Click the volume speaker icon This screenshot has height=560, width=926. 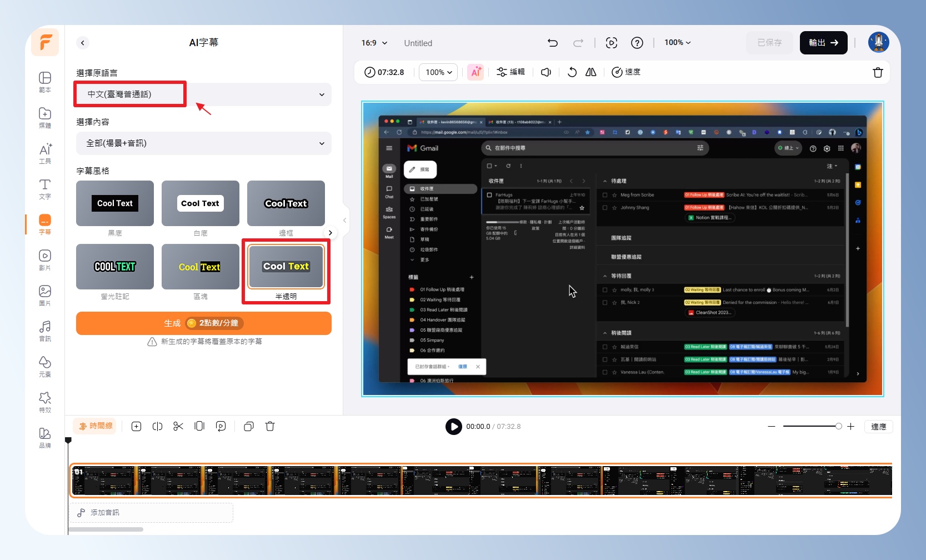[x=546, y=72]
